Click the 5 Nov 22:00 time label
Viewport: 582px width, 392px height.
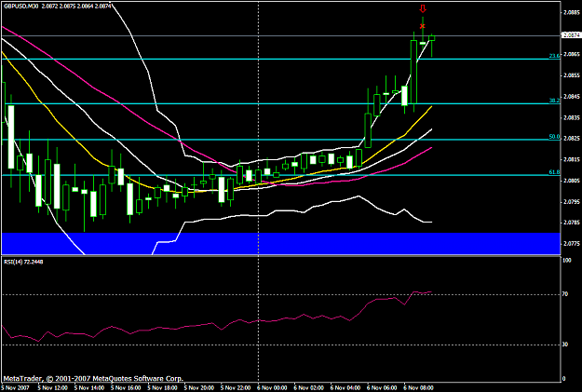[236, 388]
